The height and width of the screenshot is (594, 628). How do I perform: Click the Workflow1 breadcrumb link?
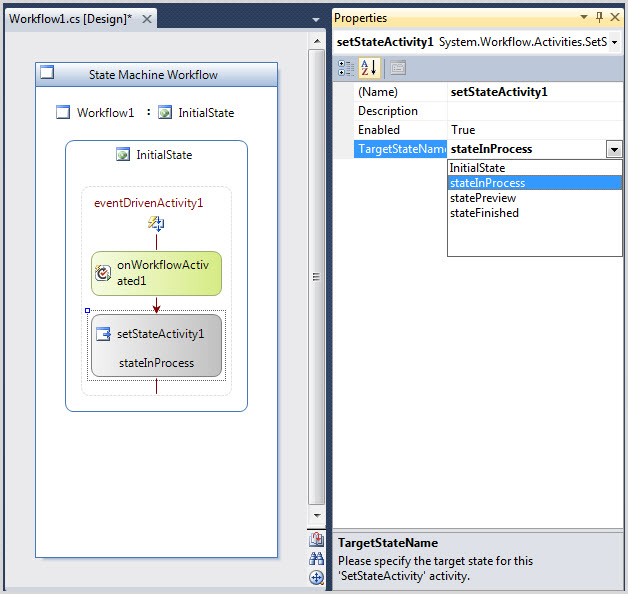pyautogui.click(x=105, y=113)
